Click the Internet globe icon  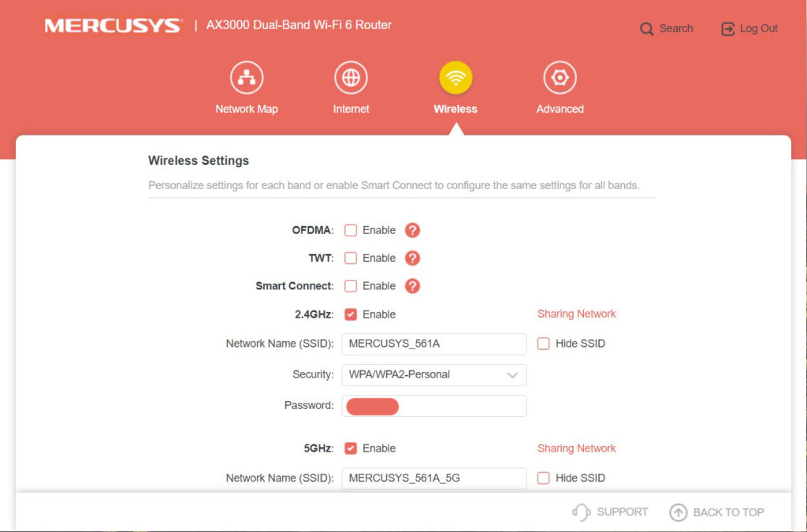351,79
